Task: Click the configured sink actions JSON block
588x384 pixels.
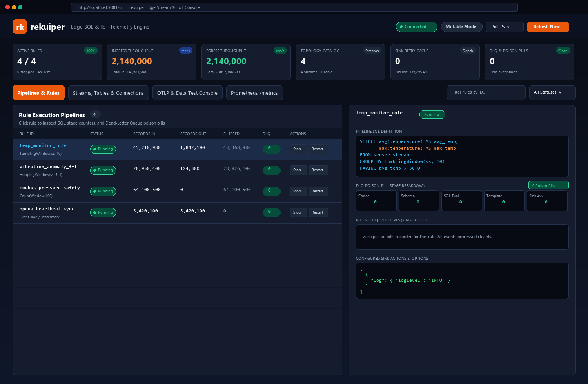Action: (x=462, y=281)
